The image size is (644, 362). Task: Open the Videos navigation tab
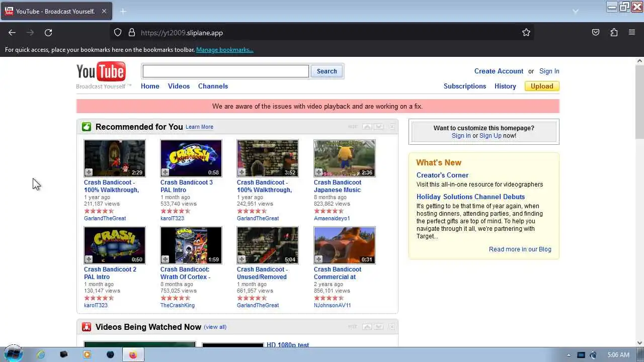[x=179, y=86]
